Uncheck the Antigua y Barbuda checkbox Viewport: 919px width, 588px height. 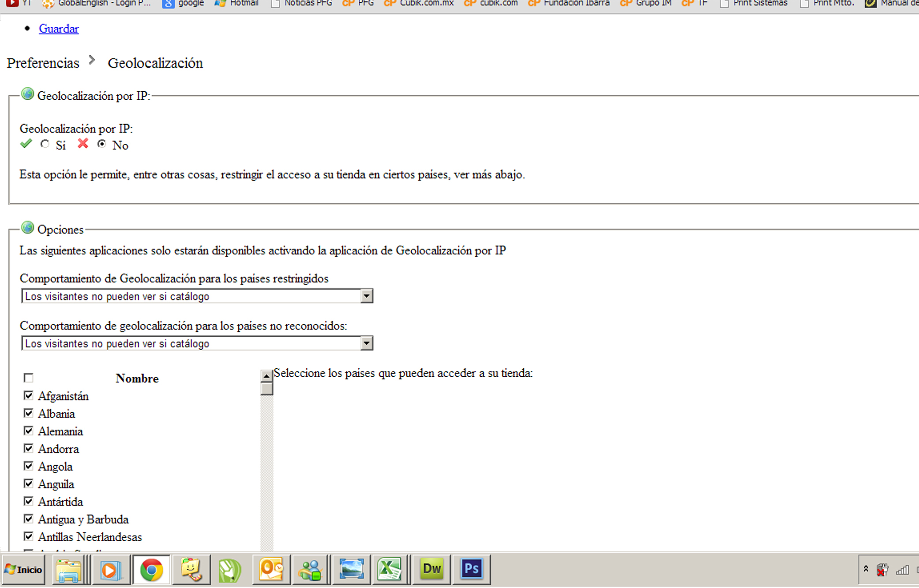[29, 519]
